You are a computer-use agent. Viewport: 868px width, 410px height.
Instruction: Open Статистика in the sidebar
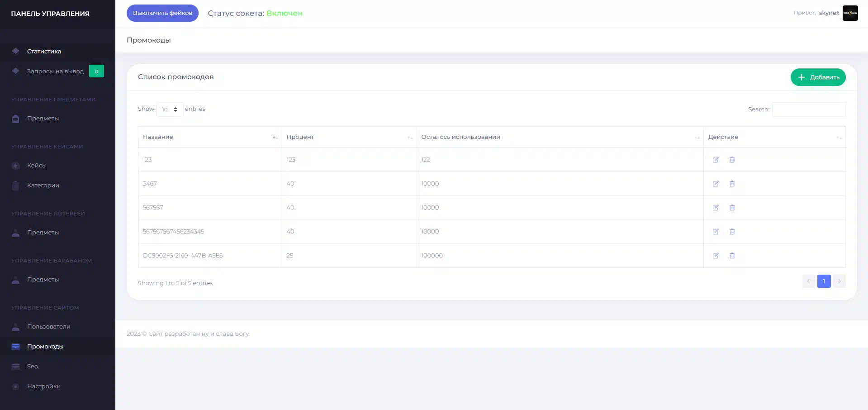point(44,52)
